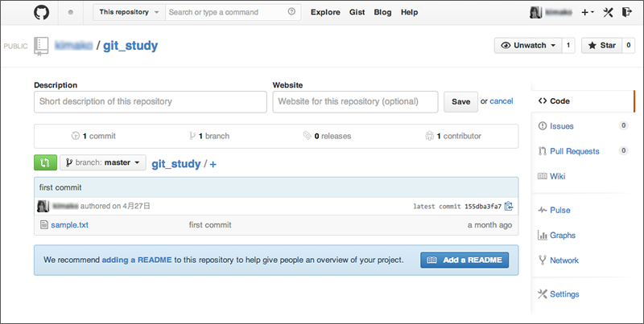Save the repository description
644x324 pixels.
[460, 102]
